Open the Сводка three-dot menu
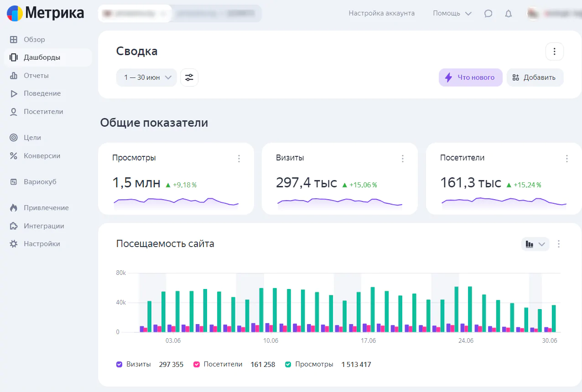This screenshot has width=582, height=392. click(x=555, y=52)
